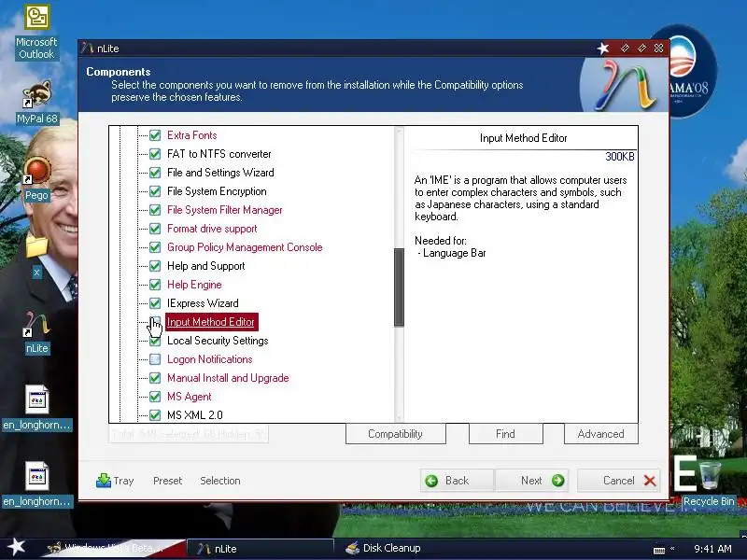Select the highlighted Input Method Editor item
The height and width of the screenshot is (560, 747).
coord(212,322)
